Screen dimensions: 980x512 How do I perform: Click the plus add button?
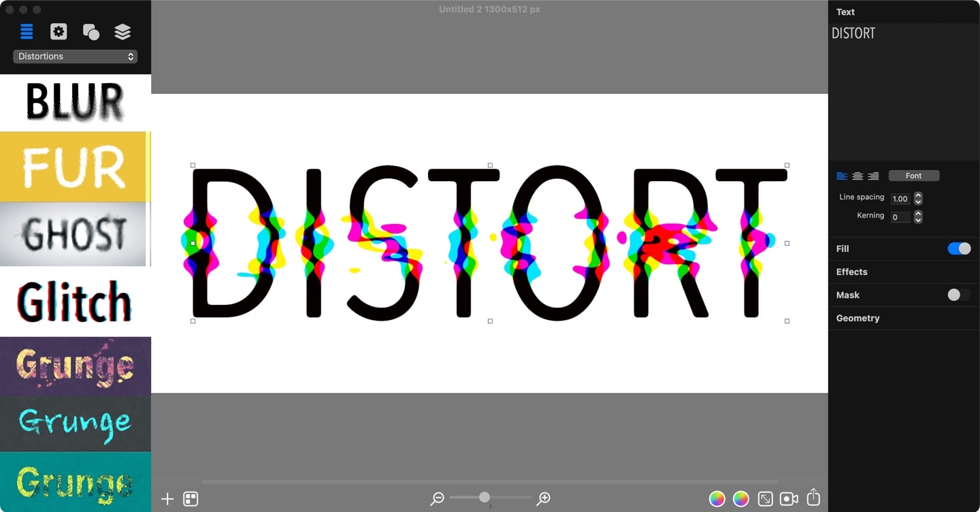pos(167,499)
